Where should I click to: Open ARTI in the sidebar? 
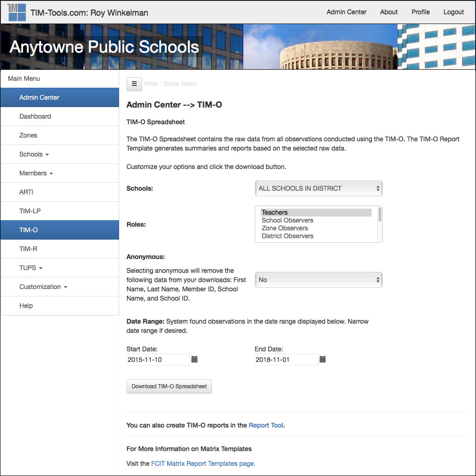pyautogui.click(x=60, y=192)
